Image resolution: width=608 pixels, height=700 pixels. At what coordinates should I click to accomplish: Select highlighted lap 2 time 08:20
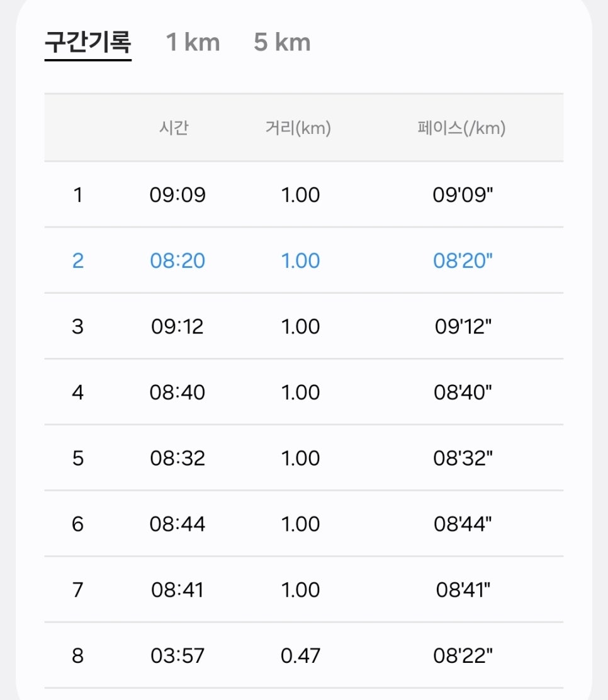pos(177,261)
